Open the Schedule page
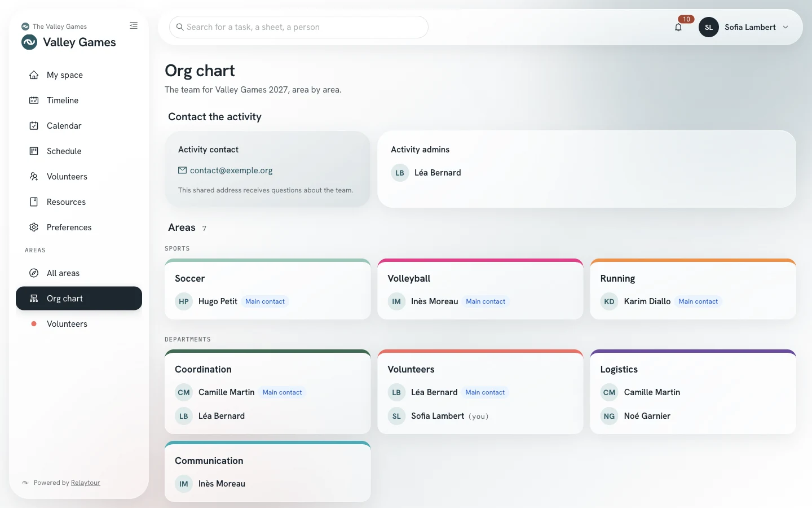Screen dimensions: 812x508 point(79,151)
